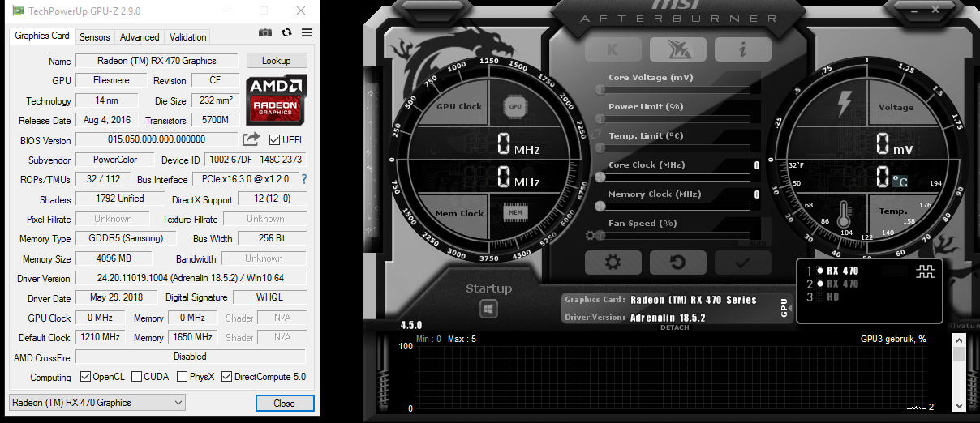Click the Memory Clock slider

674,206
